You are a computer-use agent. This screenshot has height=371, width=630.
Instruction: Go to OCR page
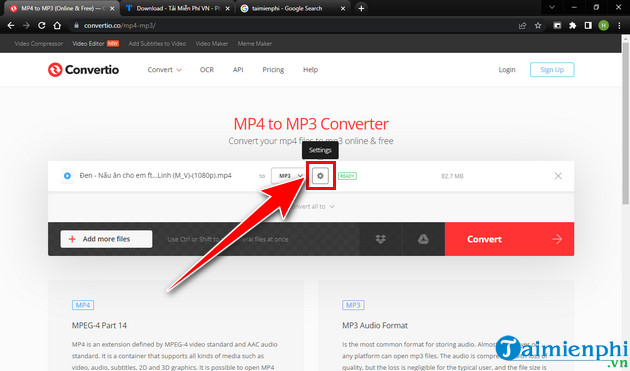coord(207,70)
